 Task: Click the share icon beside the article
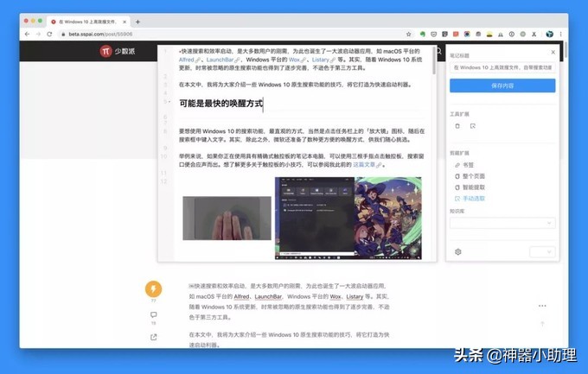153,337
